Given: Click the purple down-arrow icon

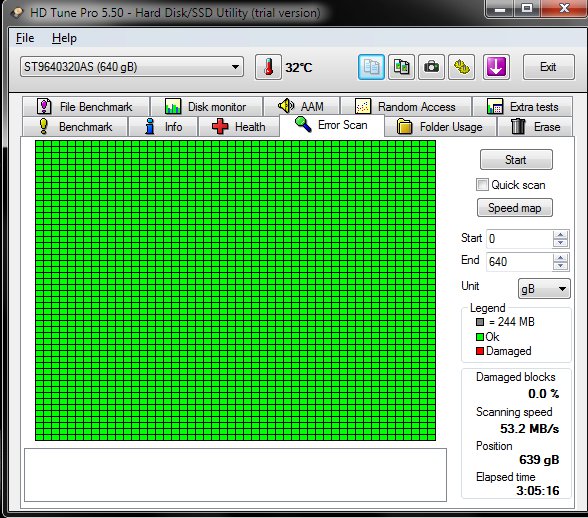Looking at the screenshot, I should tap(496, 67).
